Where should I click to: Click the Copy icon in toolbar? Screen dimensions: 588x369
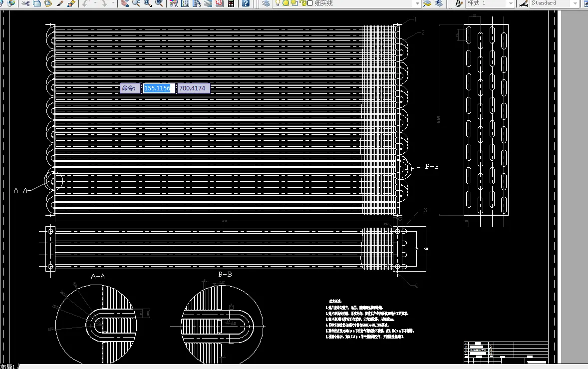37,3
